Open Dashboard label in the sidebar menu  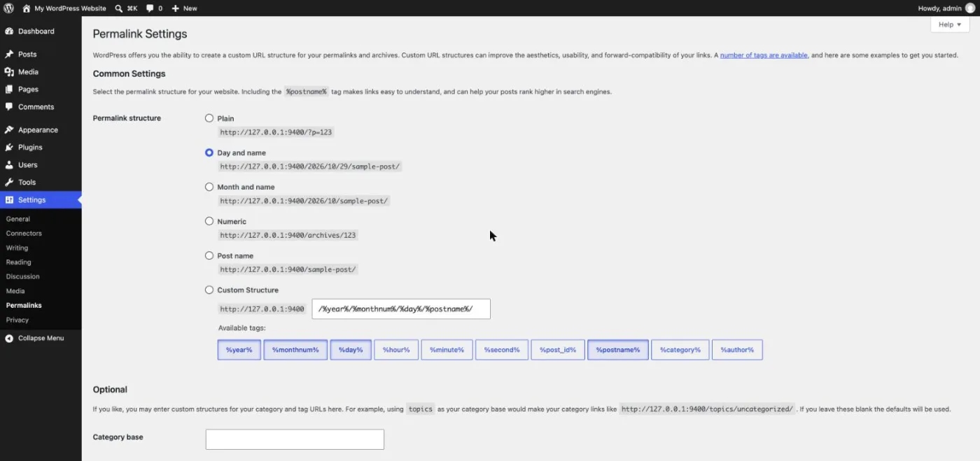click(x=36, y=31)
